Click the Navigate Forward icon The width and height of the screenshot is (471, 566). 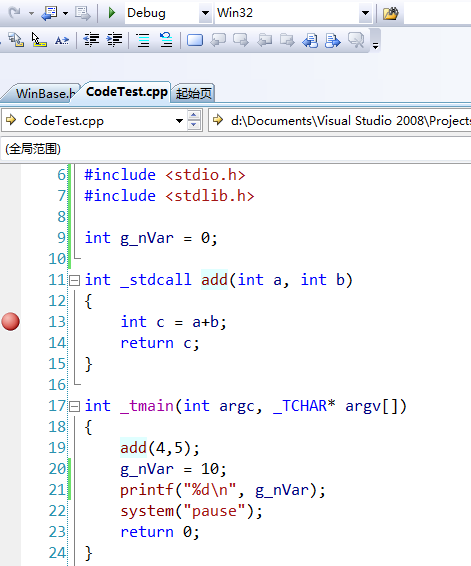click(82, 13)
